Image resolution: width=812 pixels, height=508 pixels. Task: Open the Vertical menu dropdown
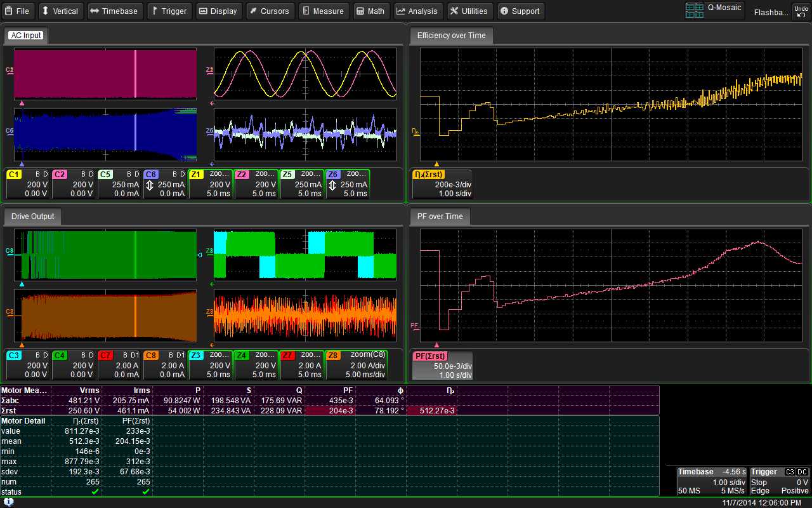(x=61, y=11)
